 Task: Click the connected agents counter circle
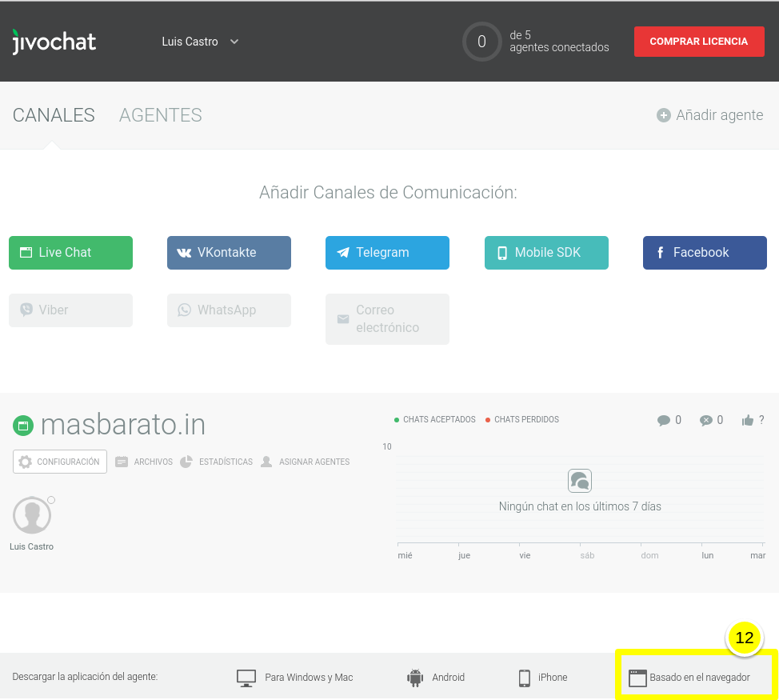(481, 42)
